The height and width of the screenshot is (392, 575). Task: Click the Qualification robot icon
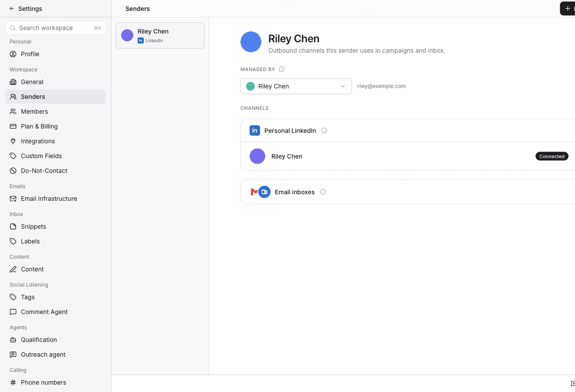tap(13, 340)
